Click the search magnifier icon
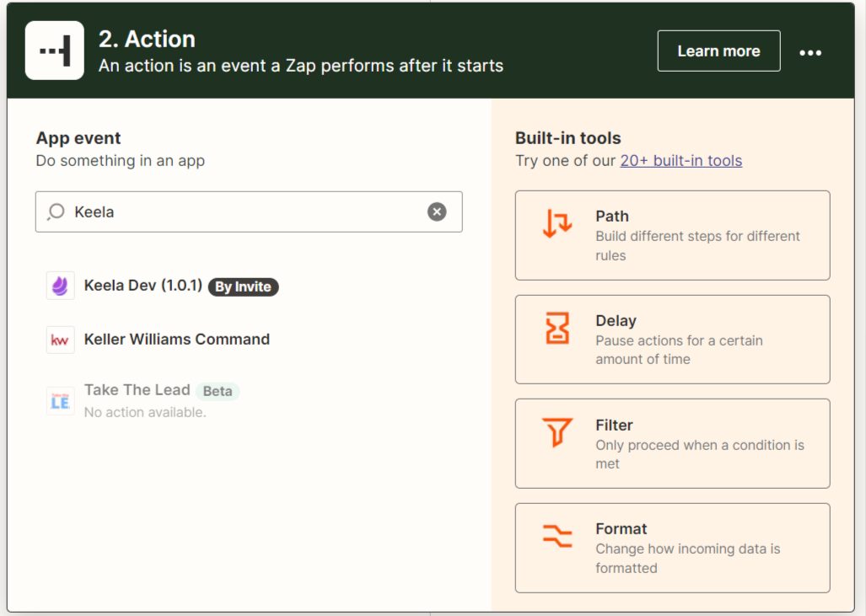 pyautogui.click(x=56, y=212)
